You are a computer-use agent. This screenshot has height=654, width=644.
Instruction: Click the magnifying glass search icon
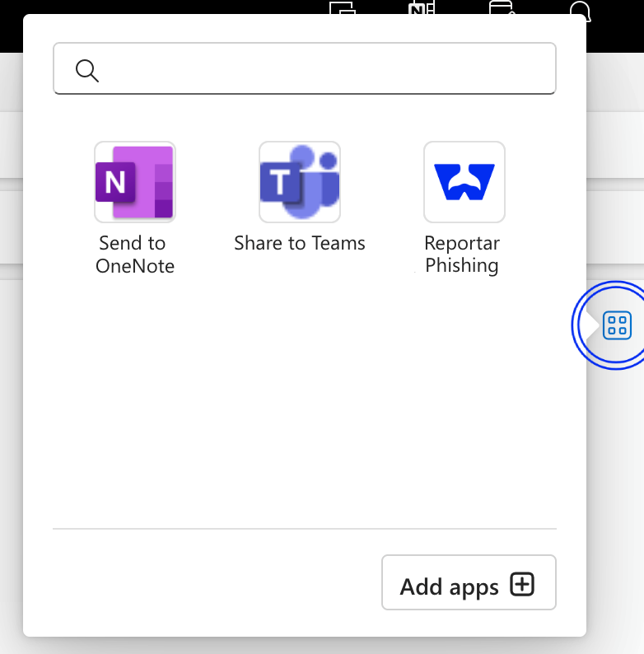tap(86, 70)
